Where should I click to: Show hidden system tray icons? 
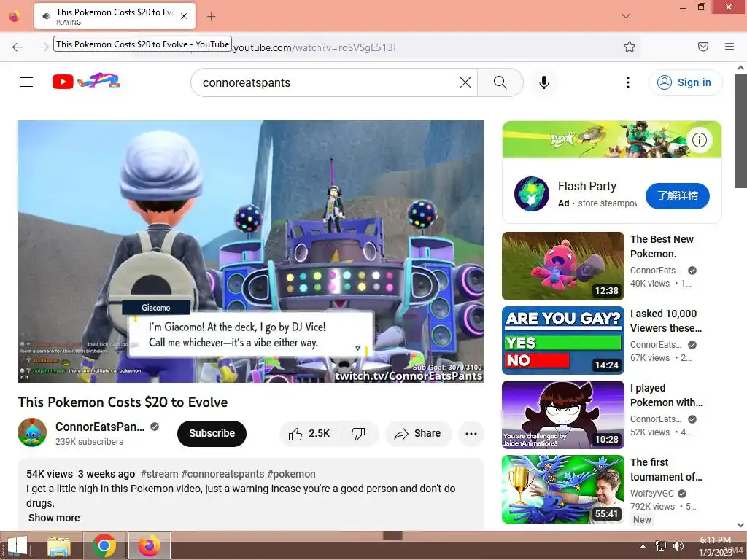(x=643, y=546)
